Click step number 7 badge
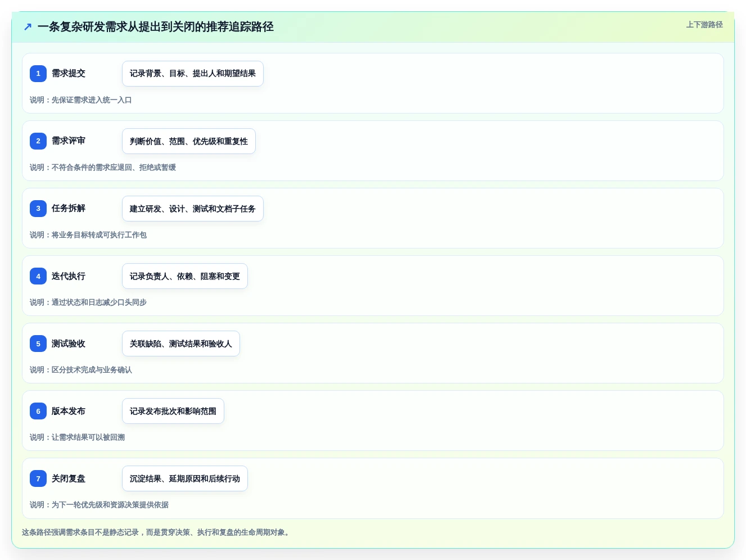The width and height of the screenshot is (746, 560). (x=38, y=478)
